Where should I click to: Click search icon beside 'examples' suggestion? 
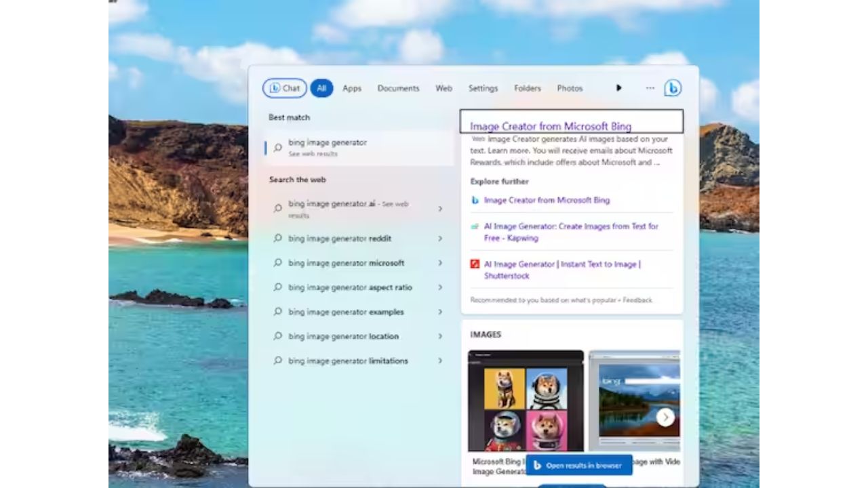click(277, 312)
